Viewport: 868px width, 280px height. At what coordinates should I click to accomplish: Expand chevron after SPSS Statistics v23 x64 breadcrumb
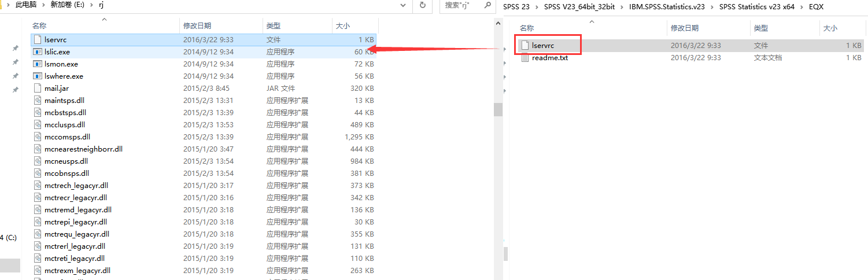pos(801,7)
